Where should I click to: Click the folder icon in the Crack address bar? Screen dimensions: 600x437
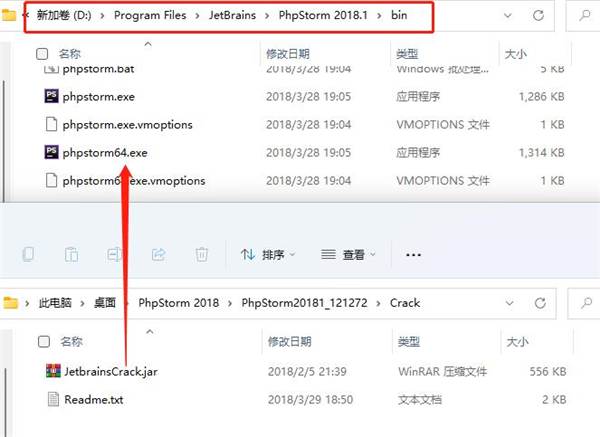click(11, 303)
